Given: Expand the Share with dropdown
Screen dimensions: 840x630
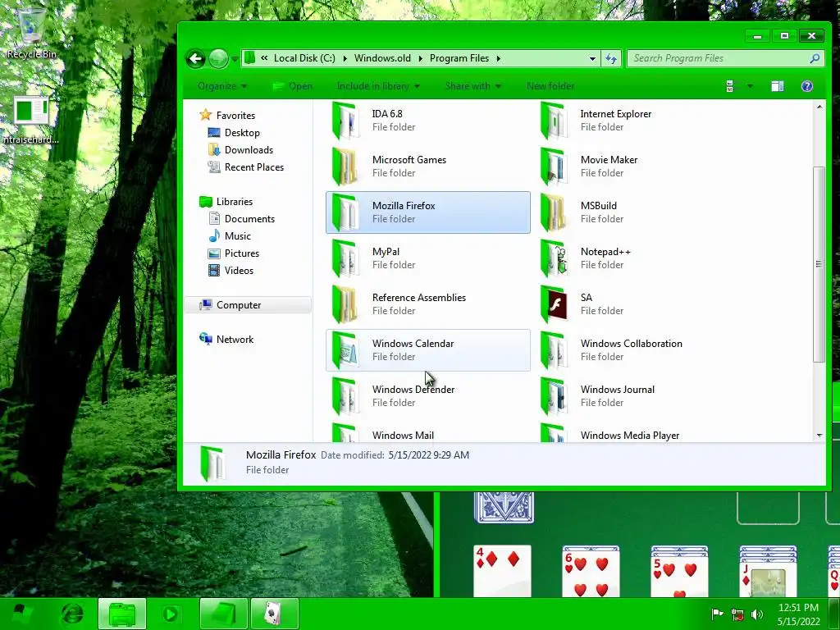Looking at the screenshot, I should pyautogui.click(x=473, y=86).
